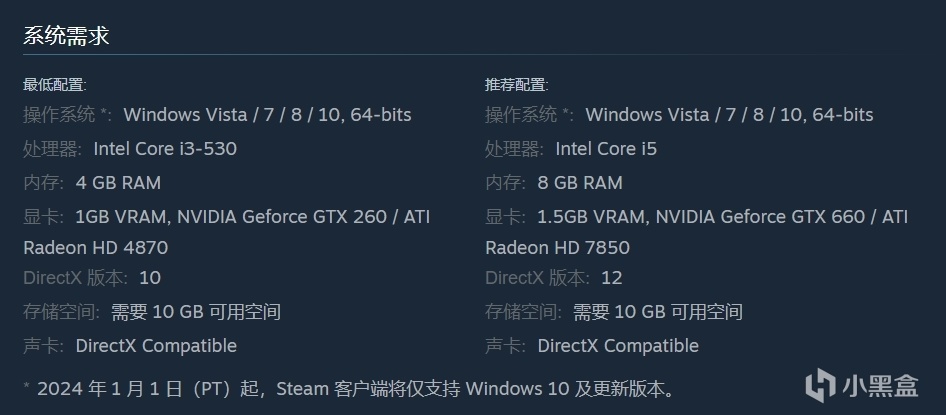Click the Radeon HD 7850 text
This screenshot has width=946, height=415.
[558, 248]
